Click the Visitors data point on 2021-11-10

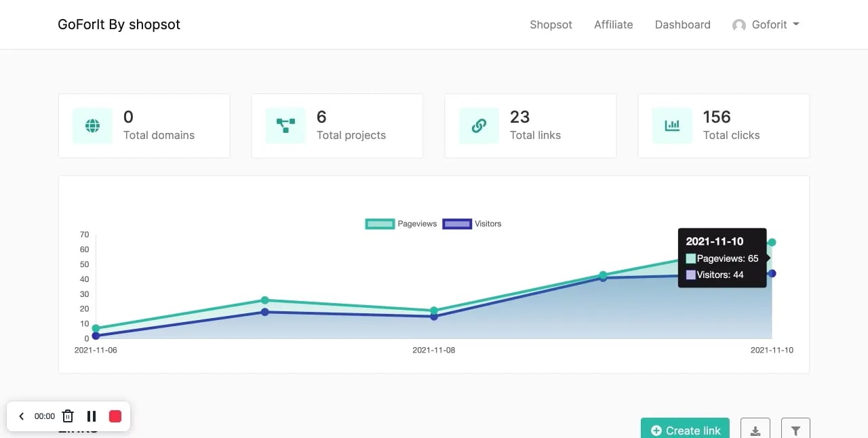[772, 273]
